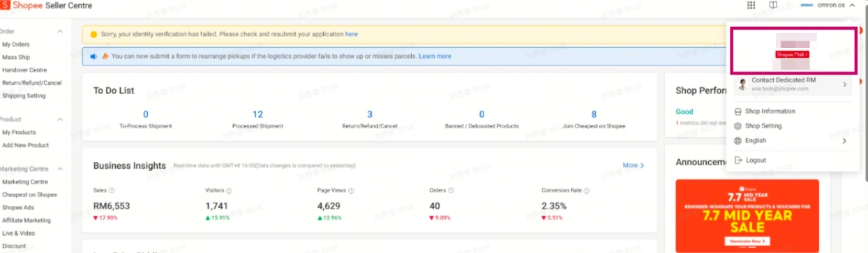The height and width of the screenshot is (253, 868).
Task: Open Mass Ship in sidebar
Action: pos(16,57)
